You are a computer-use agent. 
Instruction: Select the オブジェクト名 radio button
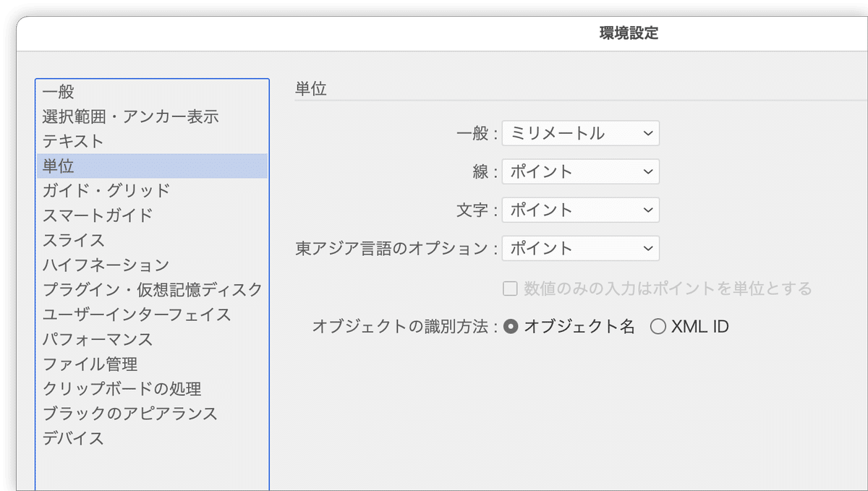[511, 326]
